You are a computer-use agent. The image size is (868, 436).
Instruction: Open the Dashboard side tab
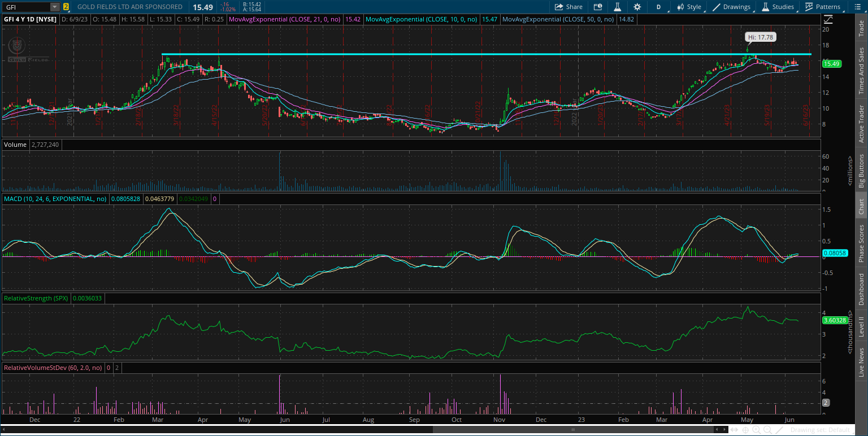click(861, 289)
